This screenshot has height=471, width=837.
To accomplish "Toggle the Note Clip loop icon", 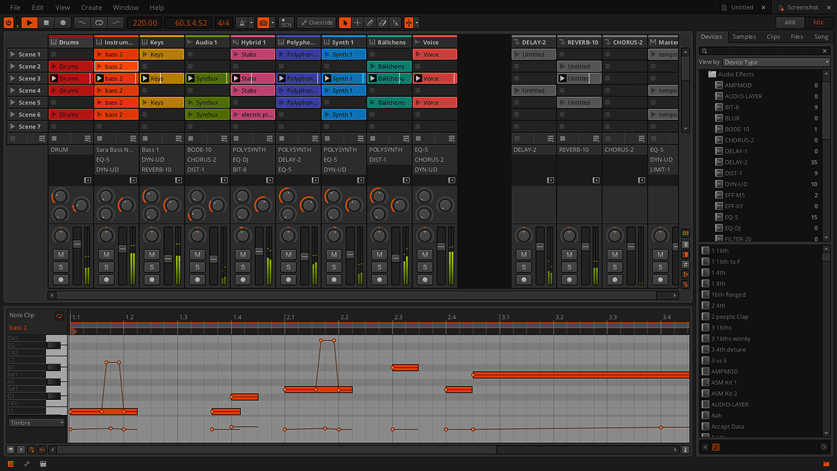I will point(59,316).
